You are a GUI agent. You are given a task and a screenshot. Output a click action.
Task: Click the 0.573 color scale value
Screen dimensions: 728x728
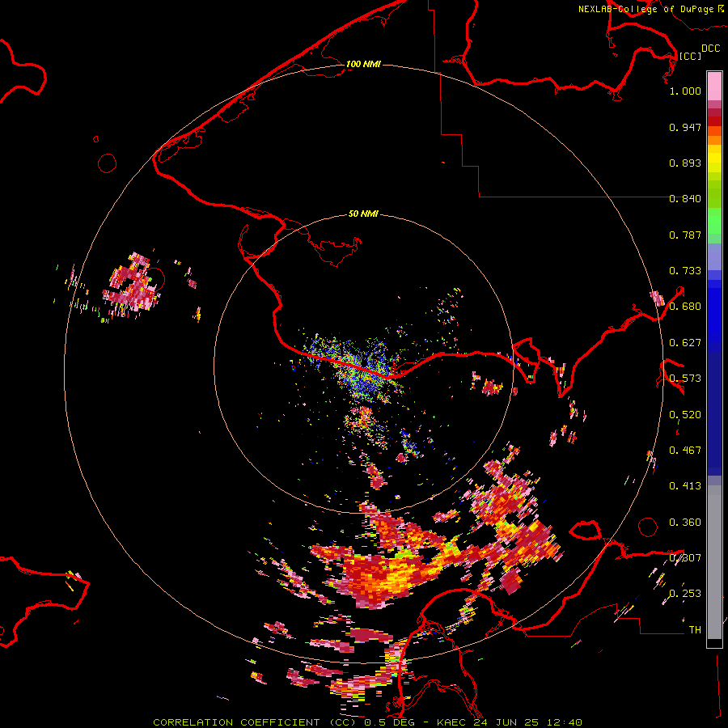pos(685,379)
